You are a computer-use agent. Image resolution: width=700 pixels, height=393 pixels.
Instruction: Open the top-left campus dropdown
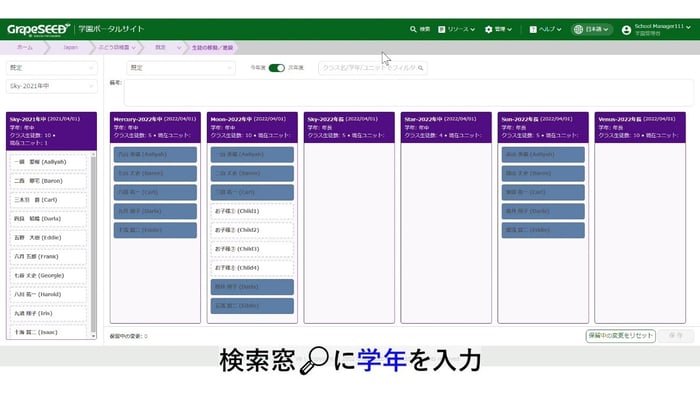tap(51, 67)
